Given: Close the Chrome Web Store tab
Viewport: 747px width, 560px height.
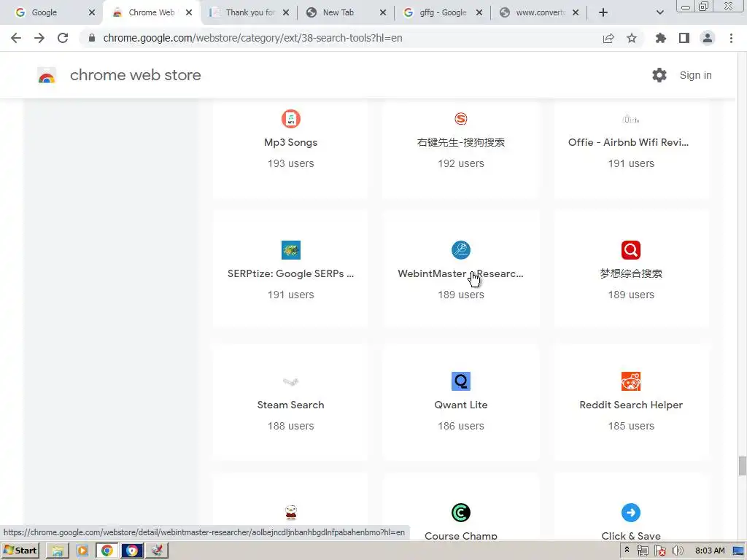Looking at the screenshot, I should coord(189,12).
